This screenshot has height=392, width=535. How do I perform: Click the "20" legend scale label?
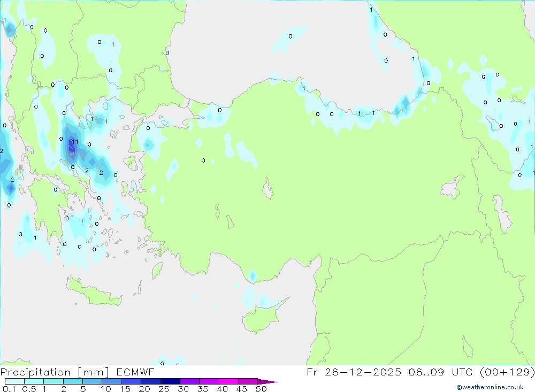(144, 389)
